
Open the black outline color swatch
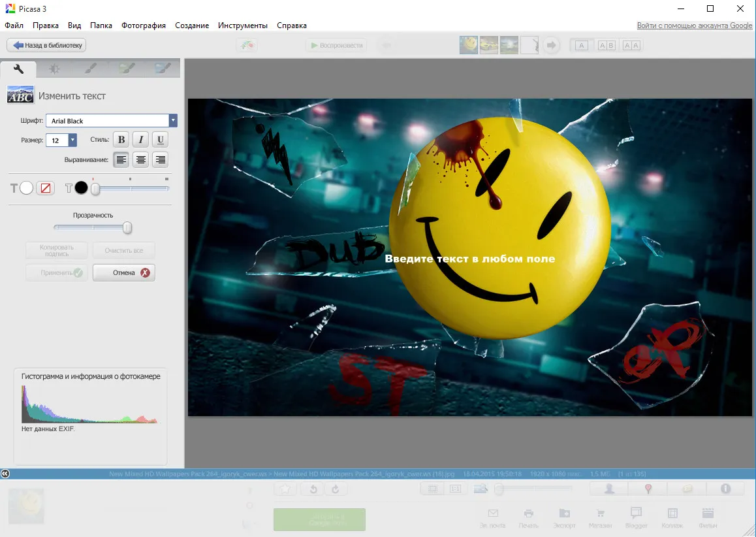[81, 188]
